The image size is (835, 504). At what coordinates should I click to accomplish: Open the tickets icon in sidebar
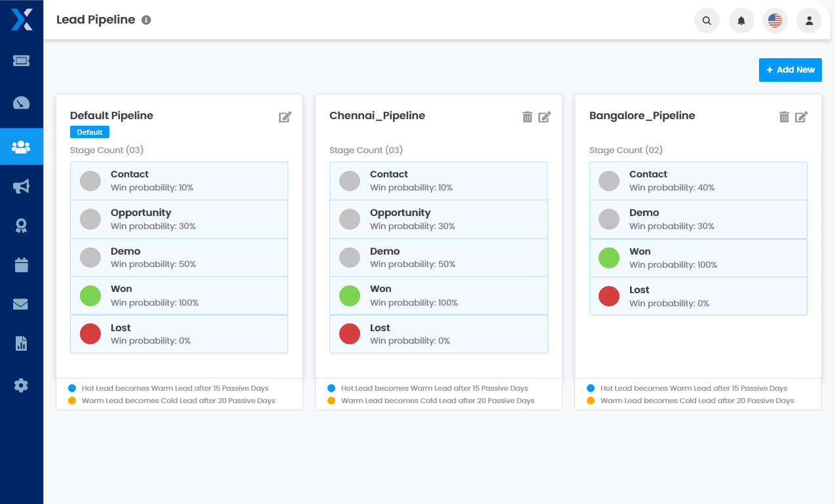(21, 60)
